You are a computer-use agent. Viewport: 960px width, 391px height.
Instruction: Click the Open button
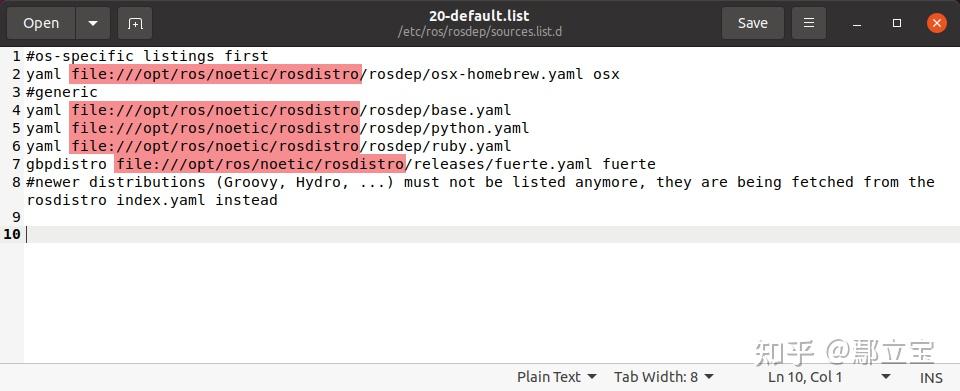(41, 23)
